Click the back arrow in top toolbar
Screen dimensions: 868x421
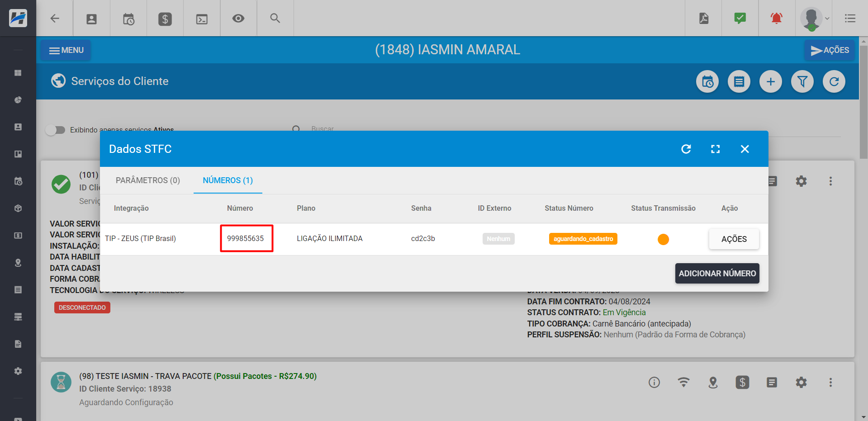55,19
